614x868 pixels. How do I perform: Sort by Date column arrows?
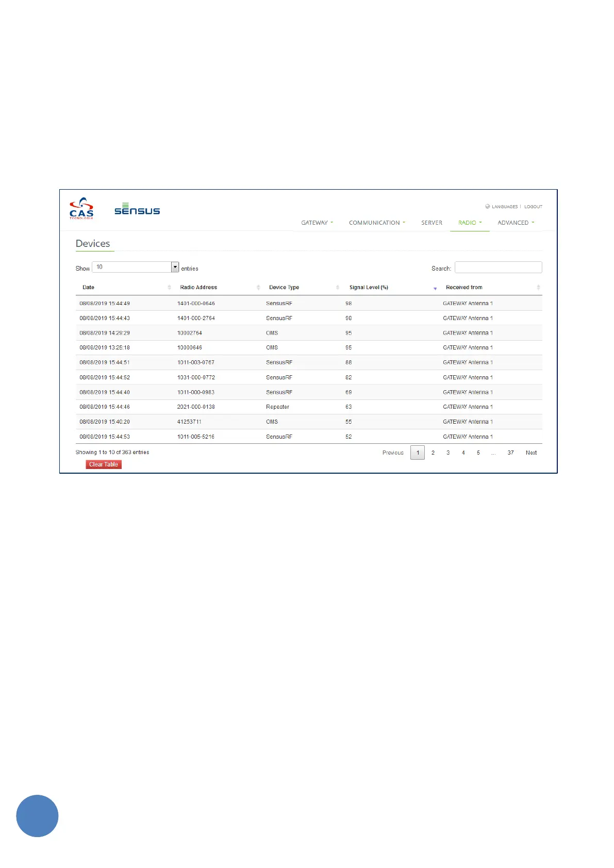pyautogui.click(x=169, y=288)
